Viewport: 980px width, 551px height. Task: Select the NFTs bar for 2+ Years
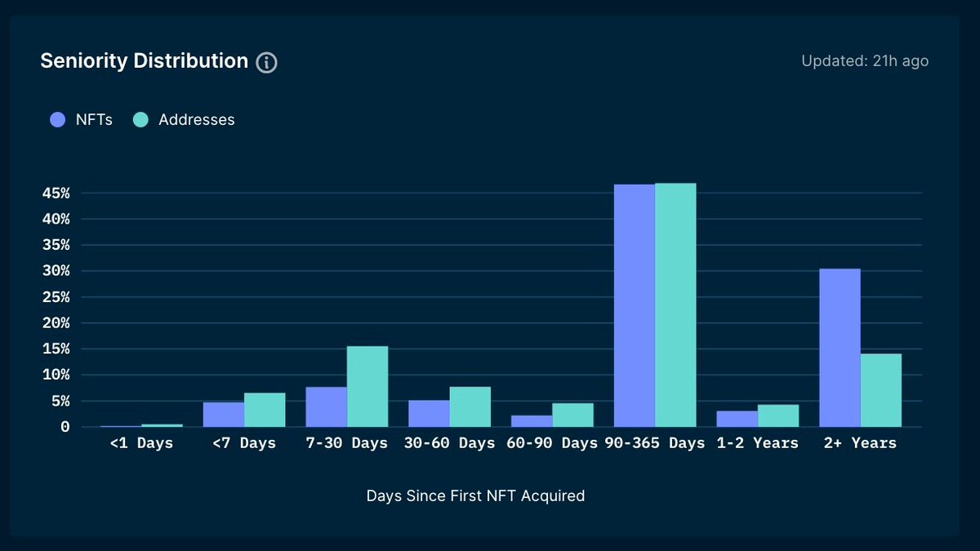tap(840, 348)
